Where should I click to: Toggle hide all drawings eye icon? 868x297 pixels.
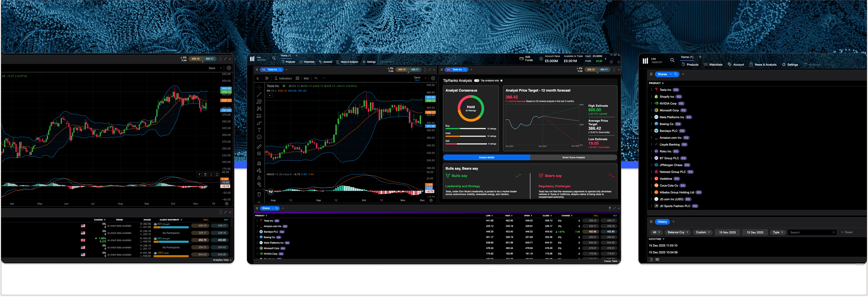click(x=259, y=184)
